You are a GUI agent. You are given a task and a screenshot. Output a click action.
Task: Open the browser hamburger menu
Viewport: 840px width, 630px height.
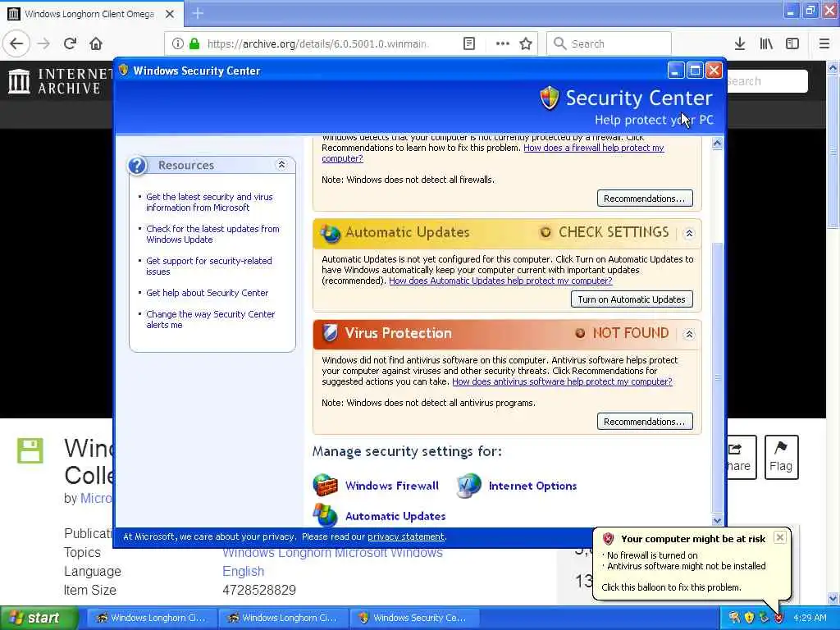click(824, 43)
